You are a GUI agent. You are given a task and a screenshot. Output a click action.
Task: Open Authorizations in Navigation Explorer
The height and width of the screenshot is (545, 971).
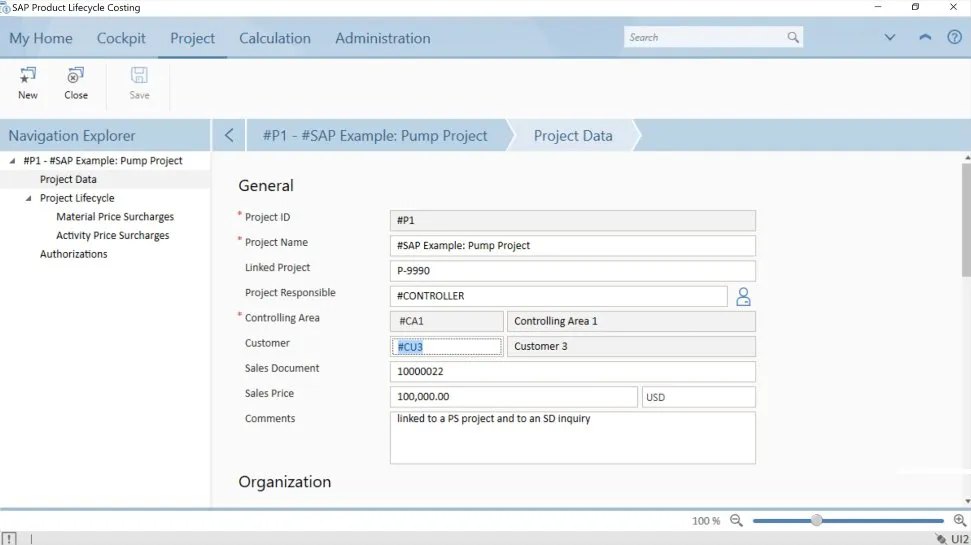coord(73,254)
